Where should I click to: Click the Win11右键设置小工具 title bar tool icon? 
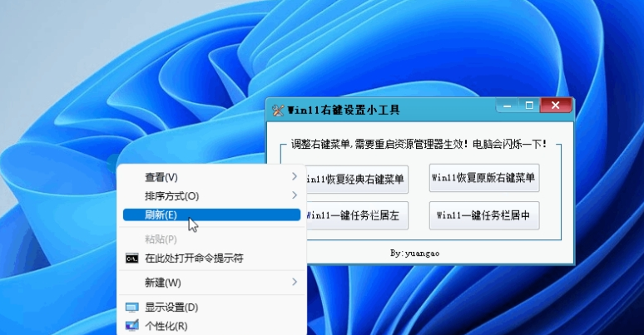click(278, 110)
